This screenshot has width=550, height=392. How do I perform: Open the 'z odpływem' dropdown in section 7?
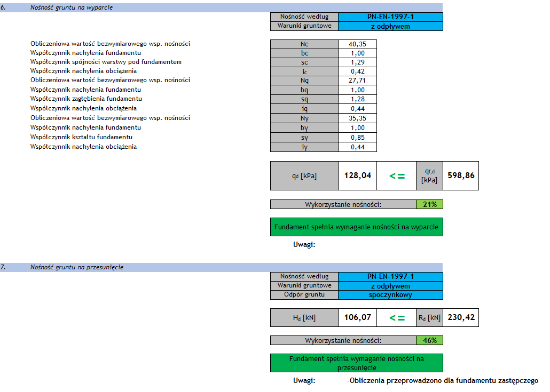click(x=390, y=286)
